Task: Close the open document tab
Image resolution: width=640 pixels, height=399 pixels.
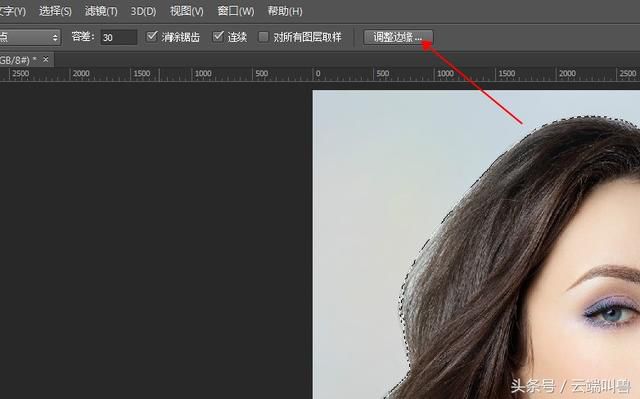Action: [x=46, y=60]
